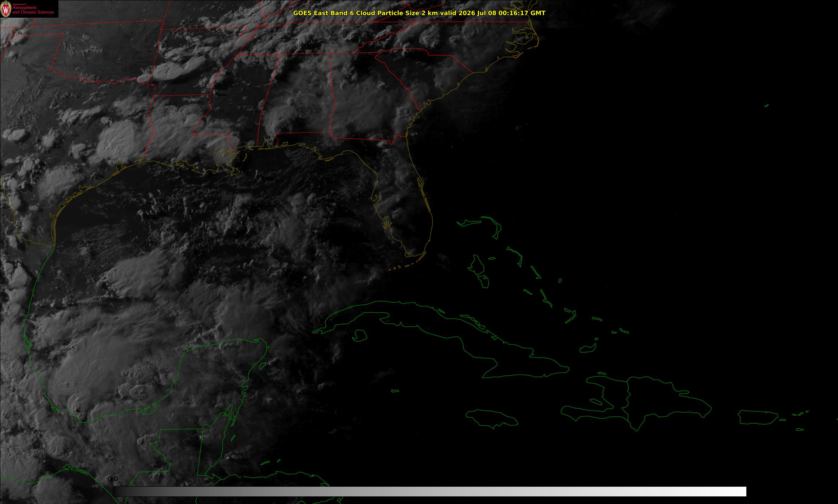Screen dimensions: 838x504
Task: Click the Atmospheric and Oceanic Sciences logo
Action: coord(29,9)
